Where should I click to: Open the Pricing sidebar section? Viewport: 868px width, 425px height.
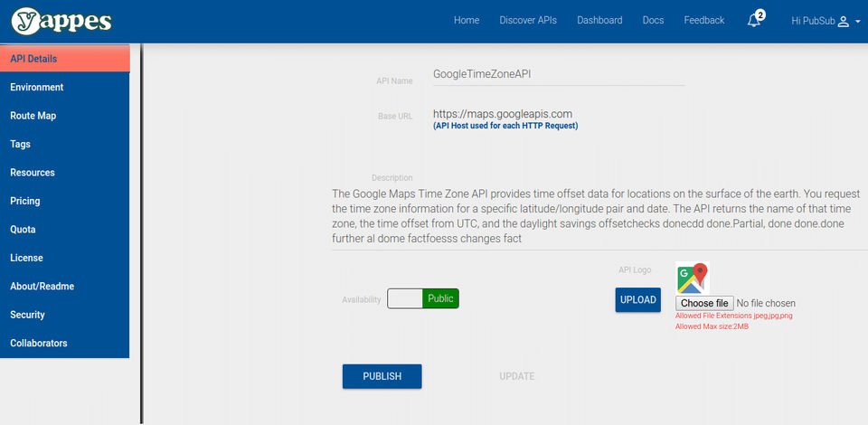pos(25,201)
